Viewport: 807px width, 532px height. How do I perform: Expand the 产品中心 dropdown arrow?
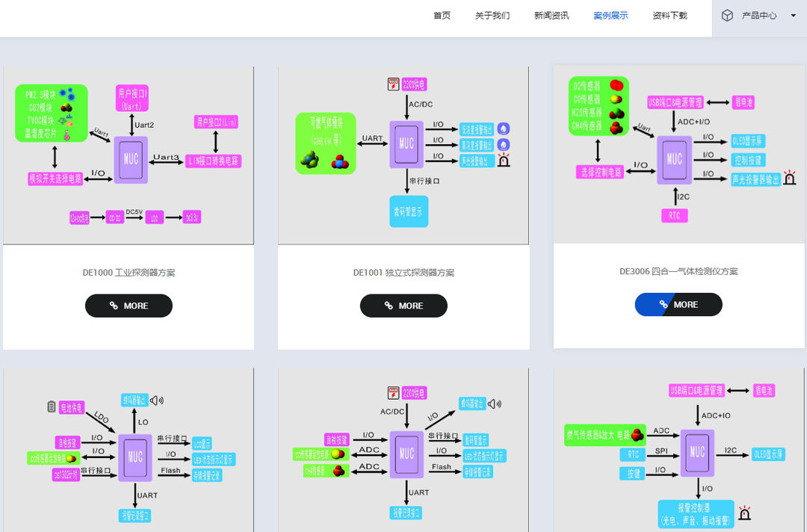click(x=793, y=16)
